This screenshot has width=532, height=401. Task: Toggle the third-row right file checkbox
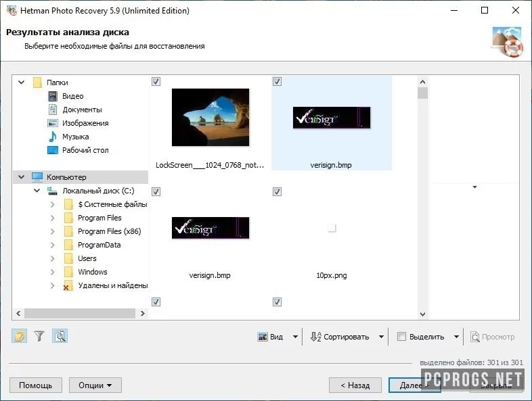[x=277, y=302]
